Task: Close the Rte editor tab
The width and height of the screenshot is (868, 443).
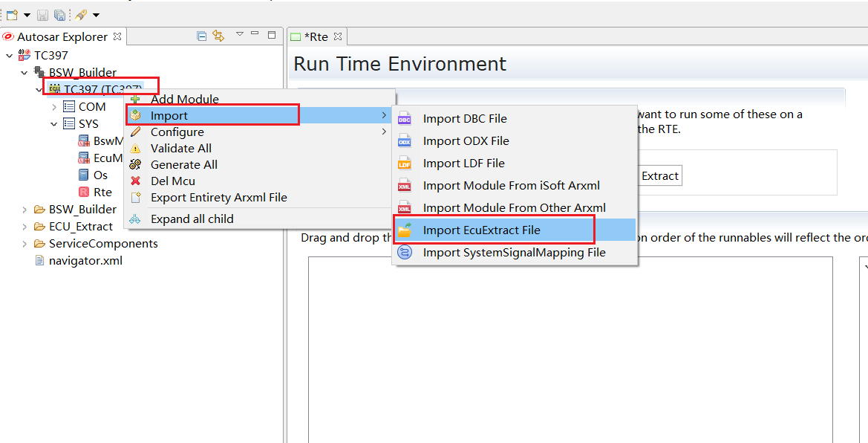Action: 337,36
